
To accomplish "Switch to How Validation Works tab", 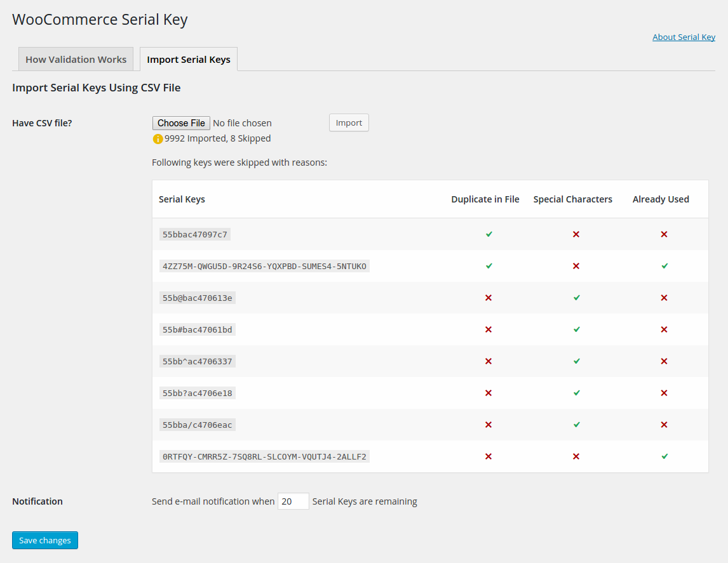I will click(x=76, y=60).
